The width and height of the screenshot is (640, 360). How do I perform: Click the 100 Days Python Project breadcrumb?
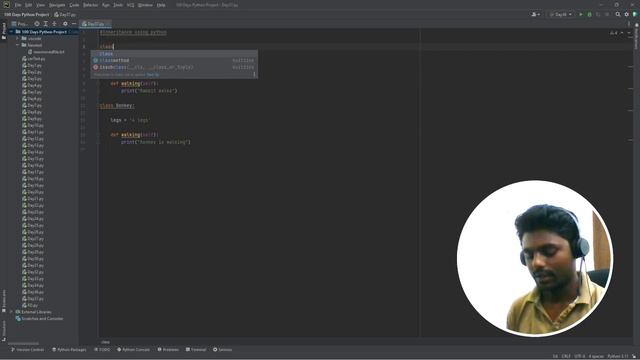point(27,14)
